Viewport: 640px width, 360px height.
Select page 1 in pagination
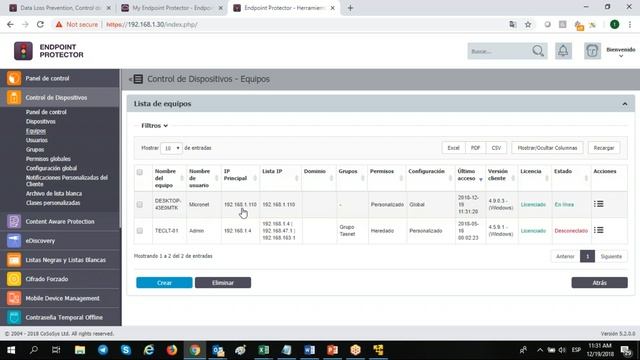click(587, 256)
